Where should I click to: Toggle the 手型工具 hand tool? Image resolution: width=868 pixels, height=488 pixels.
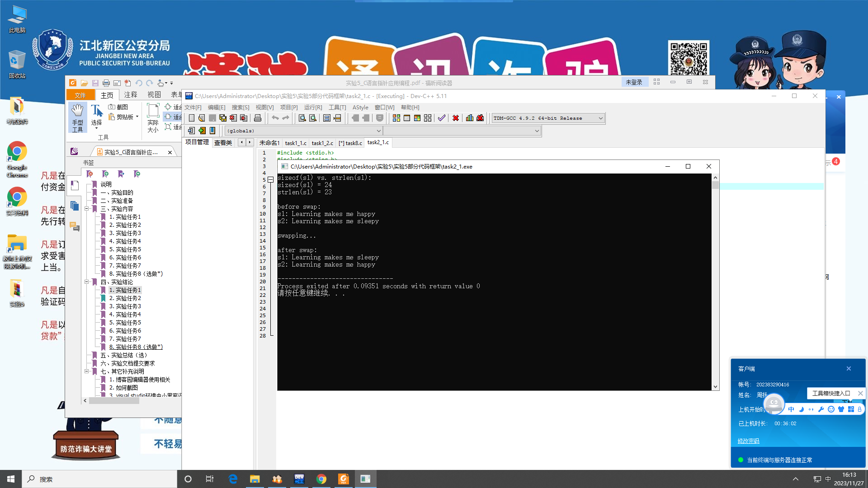point(77,117)
